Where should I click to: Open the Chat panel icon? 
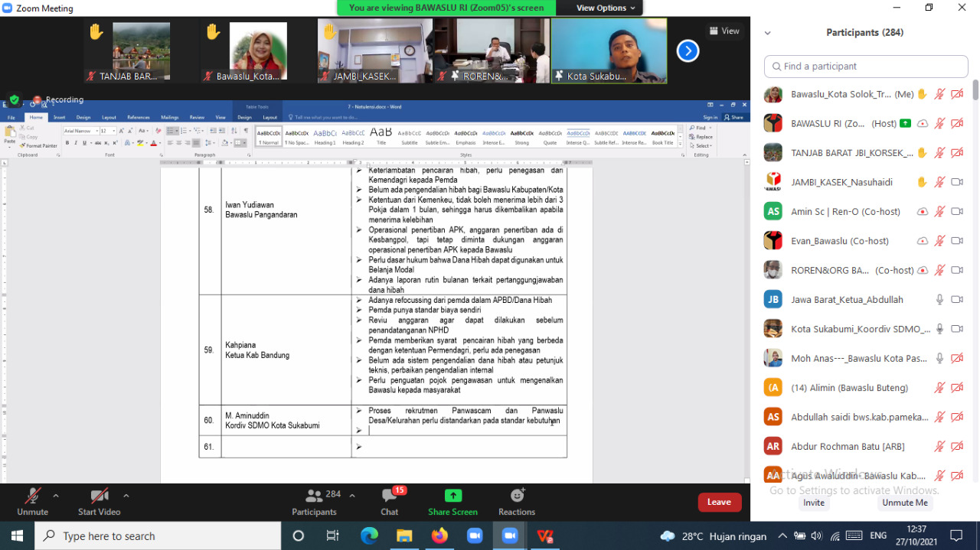point(390,496)
